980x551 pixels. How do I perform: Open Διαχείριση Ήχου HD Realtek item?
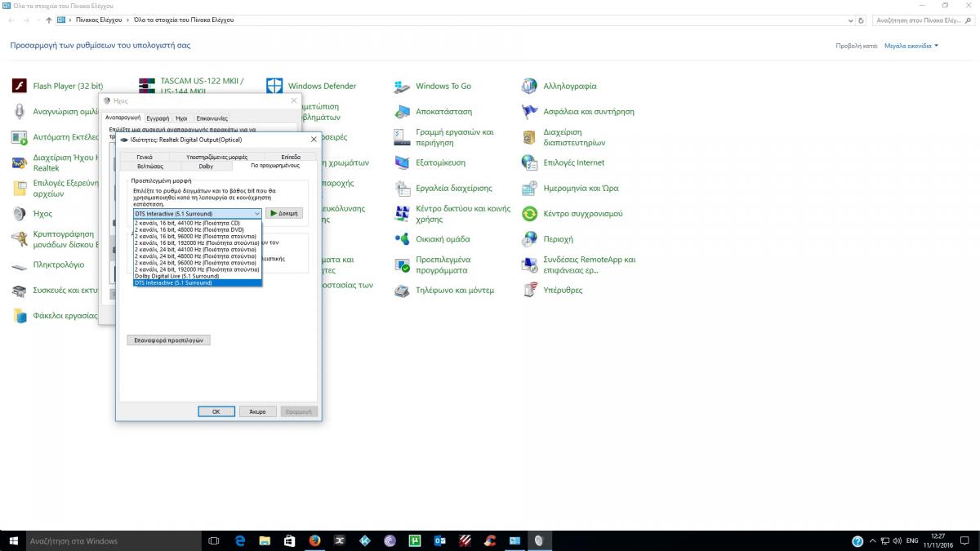coord(55,162)
